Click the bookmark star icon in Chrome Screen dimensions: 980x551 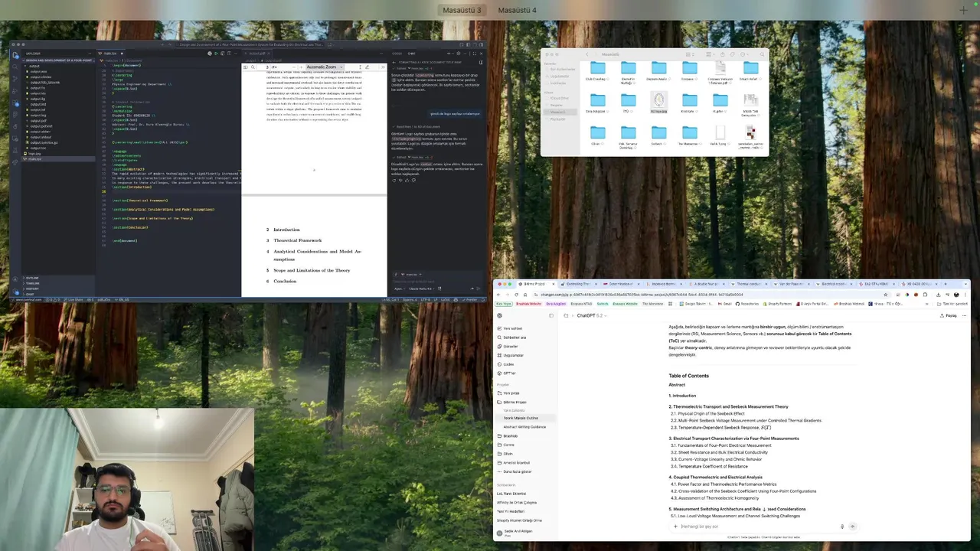886,295
